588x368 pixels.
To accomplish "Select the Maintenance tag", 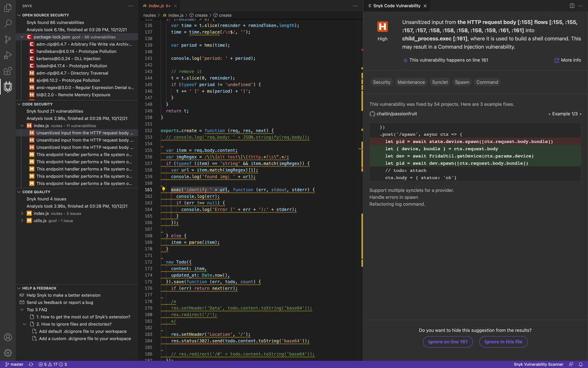I will 411,82.
